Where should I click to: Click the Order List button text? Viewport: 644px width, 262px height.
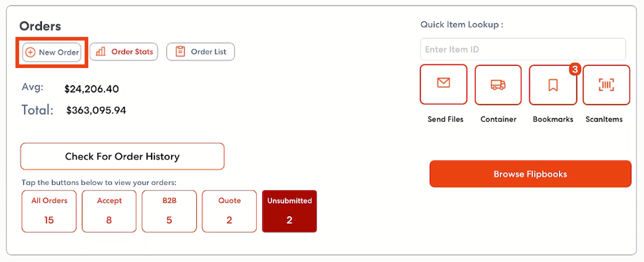pyautogui.click(x=209, y=52)
